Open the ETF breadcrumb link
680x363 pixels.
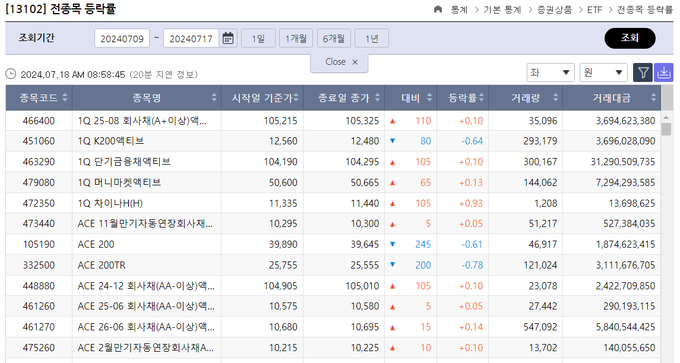(x=595, y=10)
